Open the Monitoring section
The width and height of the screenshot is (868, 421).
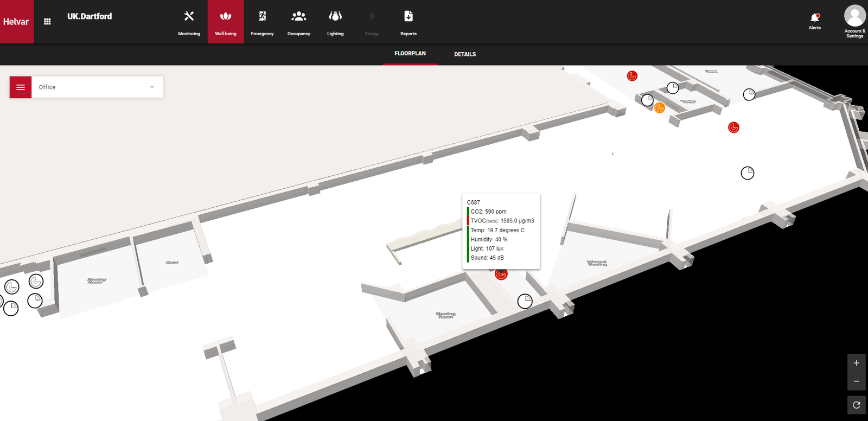tap(189, 22)
